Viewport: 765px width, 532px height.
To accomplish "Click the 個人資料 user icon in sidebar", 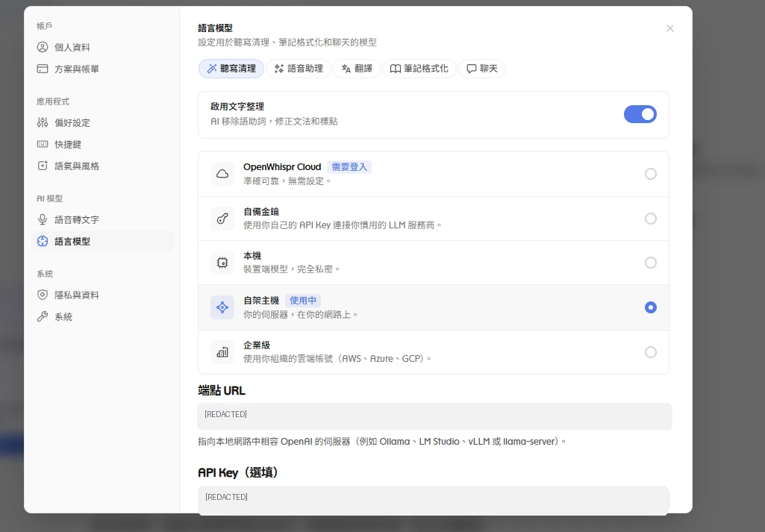I will 43,47.
